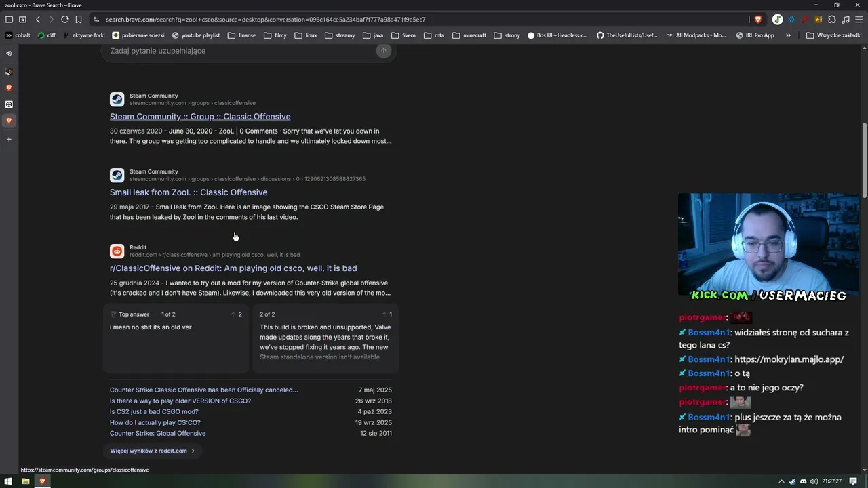Open the Brave hamburger main menu
This screenshot has width=868, height=488.
pos(859,20)
